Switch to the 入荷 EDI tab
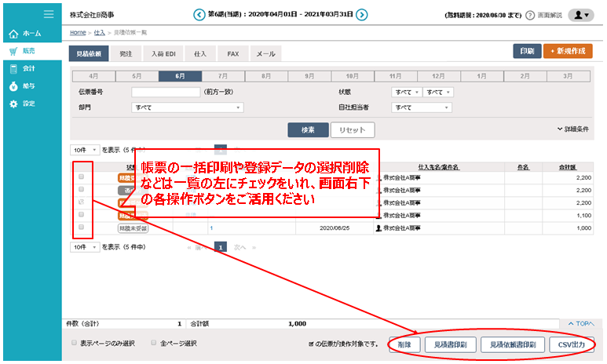Viewport: 607px width, 364px height. pyautogui.click(x=163, y=53)
